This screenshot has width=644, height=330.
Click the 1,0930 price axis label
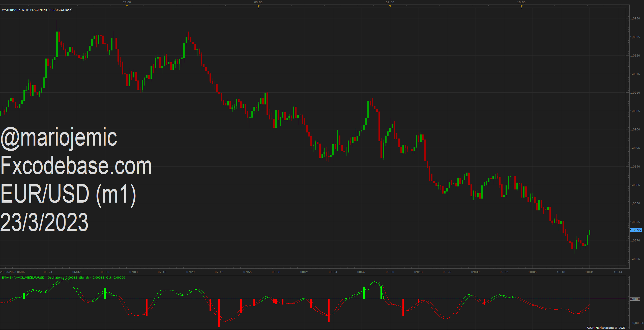(635, 18)
